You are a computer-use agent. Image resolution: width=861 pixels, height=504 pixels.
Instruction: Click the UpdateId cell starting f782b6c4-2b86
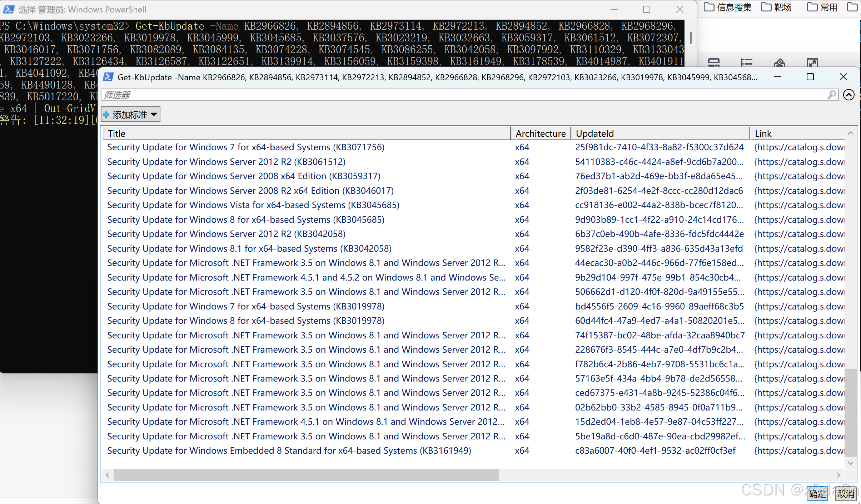[660, 364]
